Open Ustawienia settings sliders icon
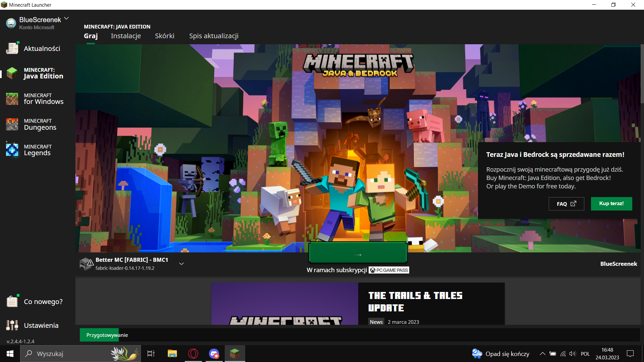Image resolution: width=644 pixels, height=362 pixels. click(x=12, y=325)
